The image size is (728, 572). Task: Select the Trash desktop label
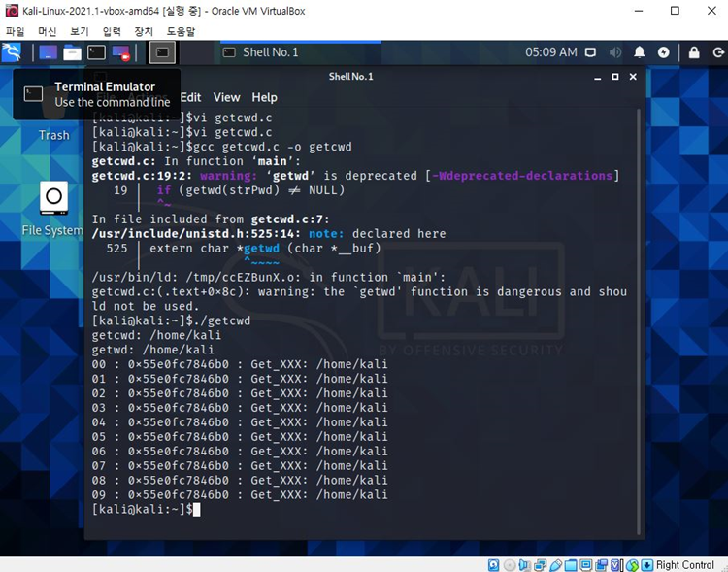pos(53,135)
